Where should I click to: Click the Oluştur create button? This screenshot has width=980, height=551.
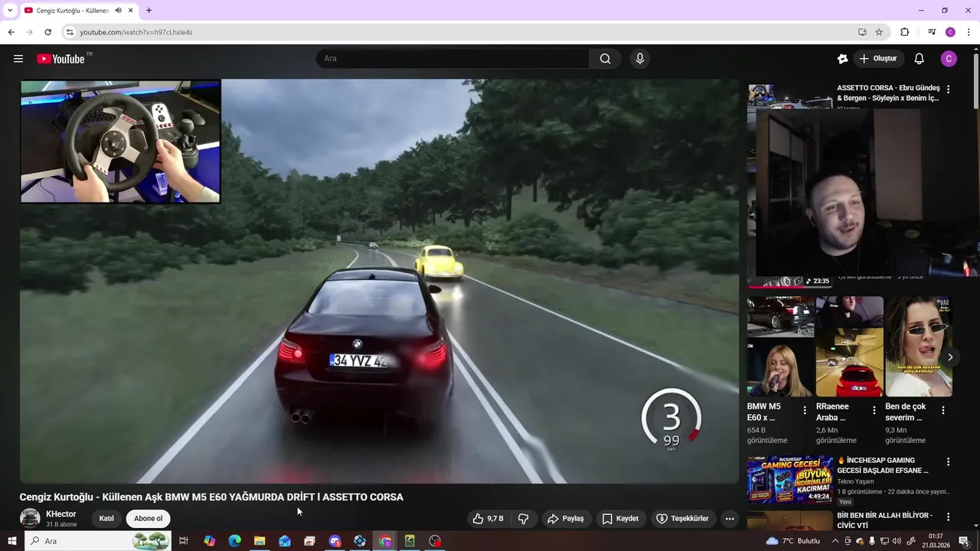(878, 59)
